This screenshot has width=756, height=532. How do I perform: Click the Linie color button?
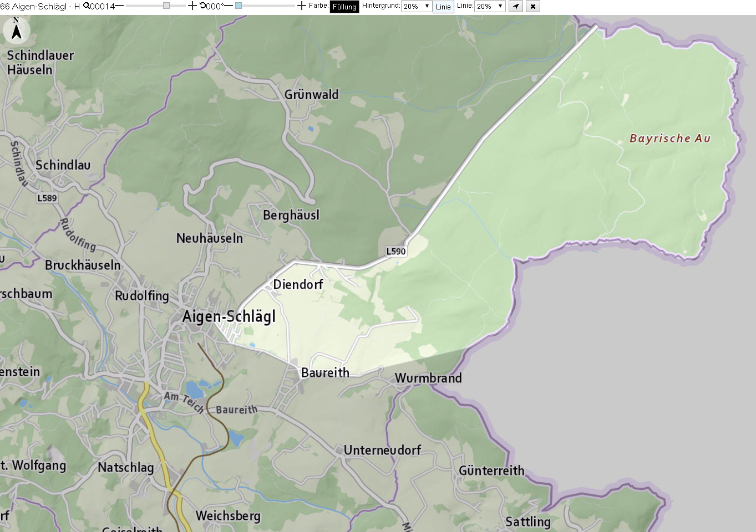point(443,7)
